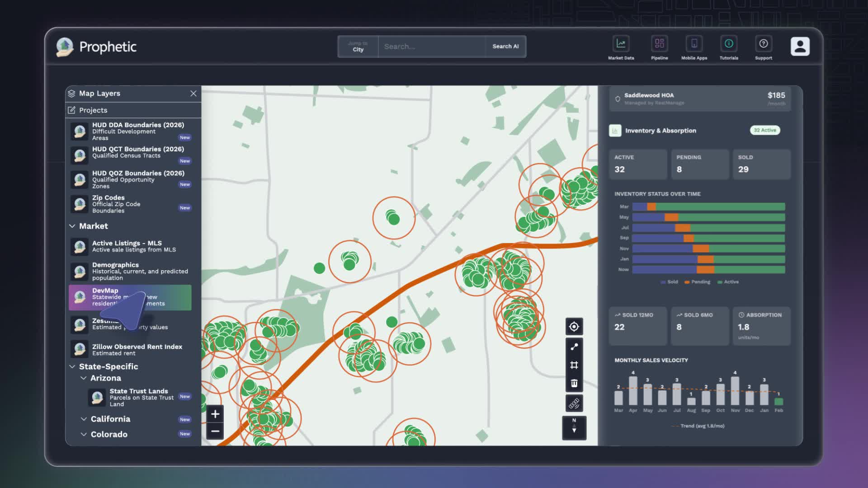Click the north compass control
This screenshot has height=488, width=868.
[x=574, y=427]
